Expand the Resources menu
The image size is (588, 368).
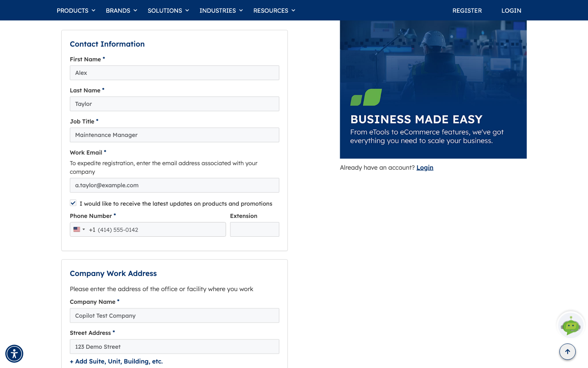pyautogui.click(x=274, y=10)
